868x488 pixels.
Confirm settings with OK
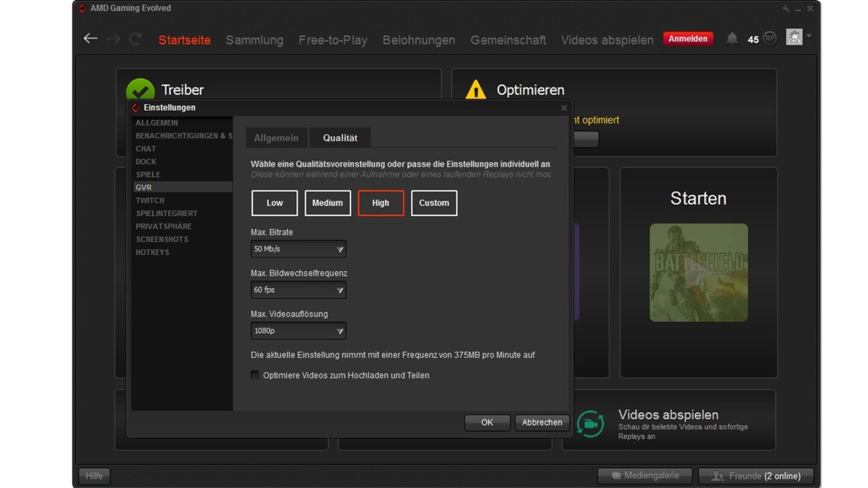point(487,422)
